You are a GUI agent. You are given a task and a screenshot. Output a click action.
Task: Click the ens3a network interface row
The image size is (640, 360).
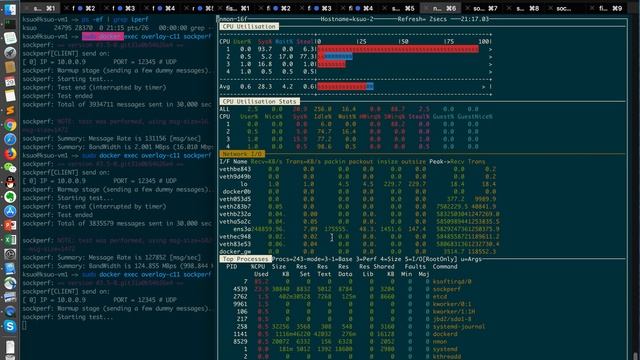point(359,229)
